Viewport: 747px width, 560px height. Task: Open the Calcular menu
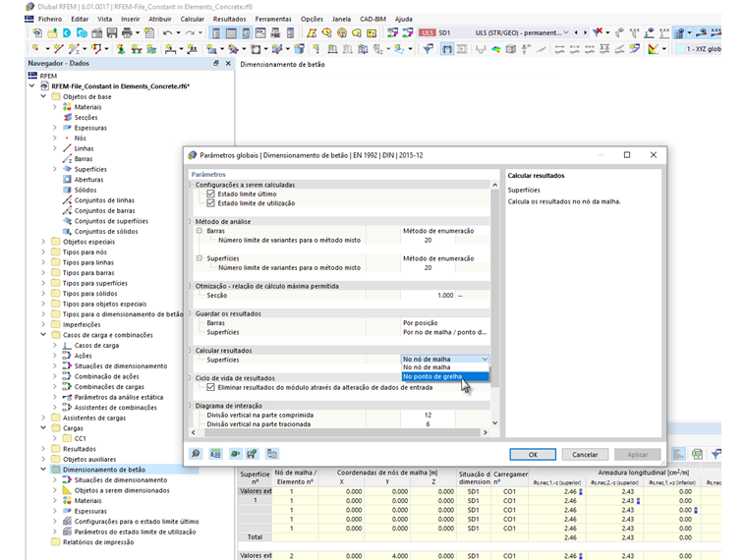coord(192,19)
